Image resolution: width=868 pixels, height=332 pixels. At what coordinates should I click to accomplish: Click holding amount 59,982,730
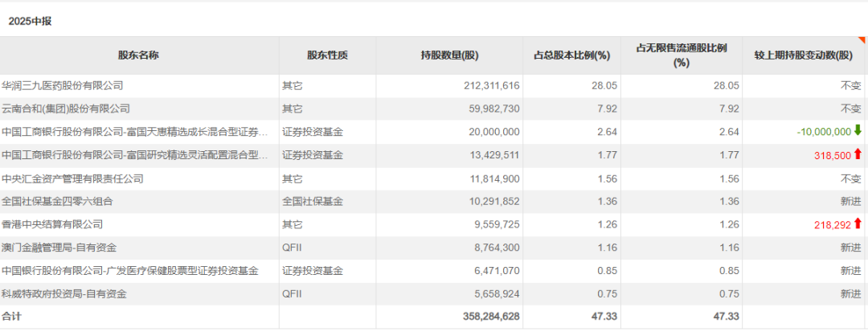(x=493, y=109)
